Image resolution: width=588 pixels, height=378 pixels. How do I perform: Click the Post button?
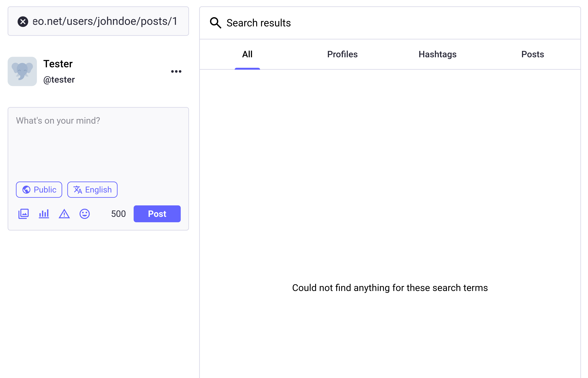click(x=157, y=214)
